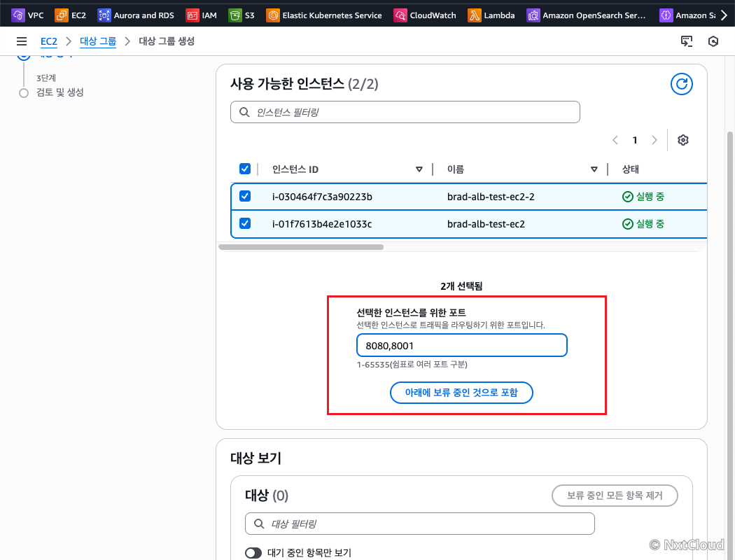Click the EC2 breadcrumb link
735x560 pixels.
pos(49,41)
